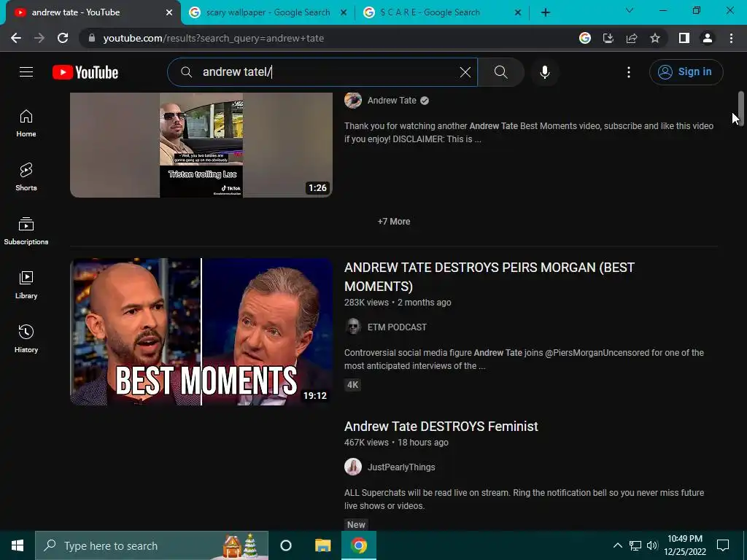Open Library in the sidebar
Viewport: 747px width, 560px height.
coord(26,285)
